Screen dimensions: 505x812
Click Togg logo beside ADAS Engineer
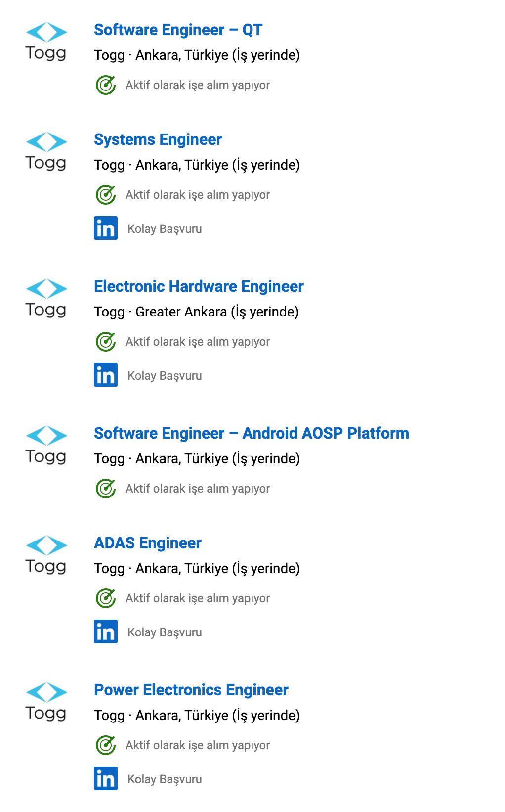tap(46, 555)
